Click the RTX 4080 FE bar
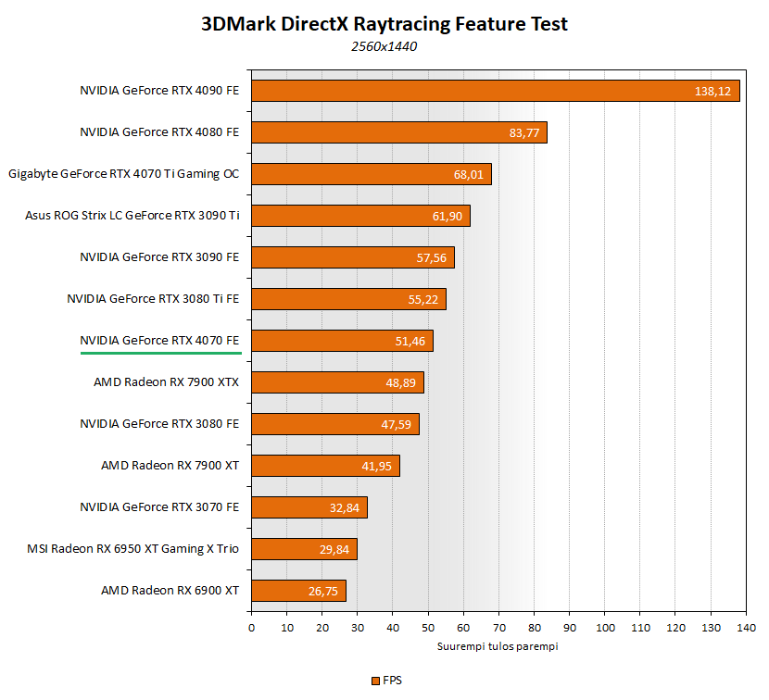Screen dimensions: 769x700 [x=398, y=132]
